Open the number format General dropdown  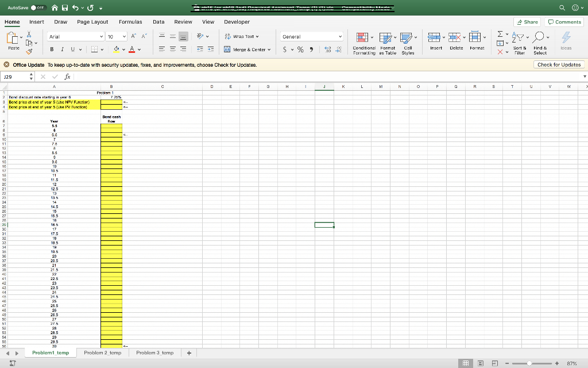click(340, 36)
